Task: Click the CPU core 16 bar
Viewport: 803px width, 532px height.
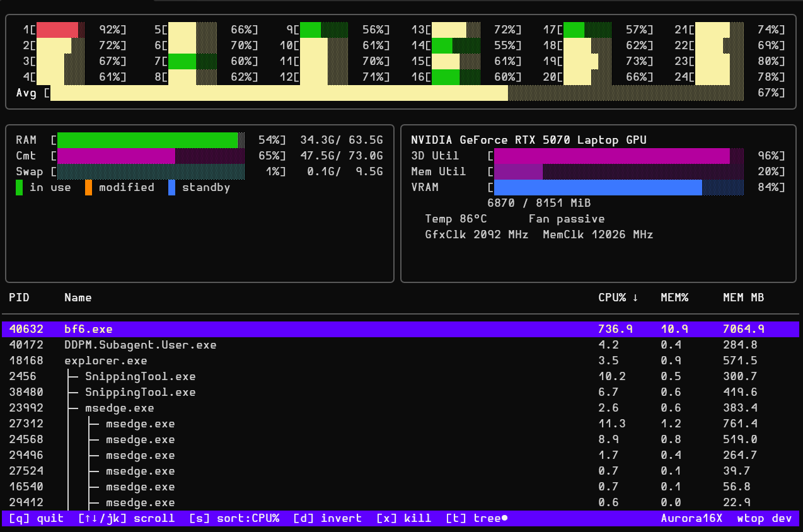Action: (456, 77)
